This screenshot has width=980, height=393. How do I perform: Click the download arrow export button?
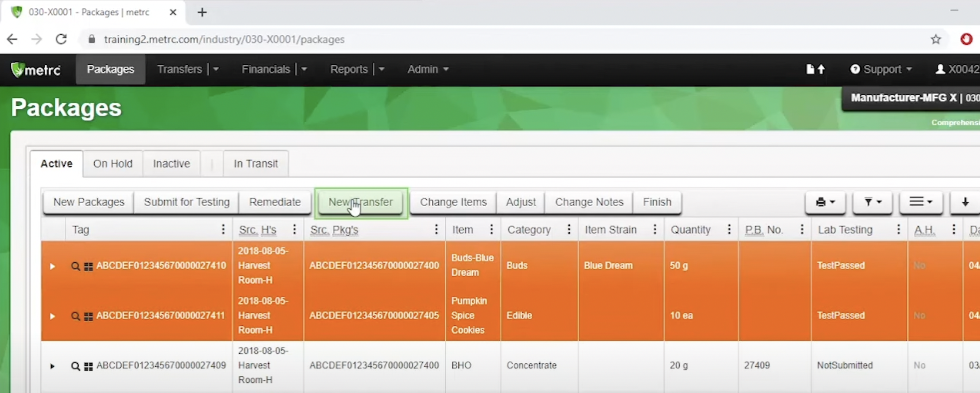pyautogui.click(x=965, y=202)
